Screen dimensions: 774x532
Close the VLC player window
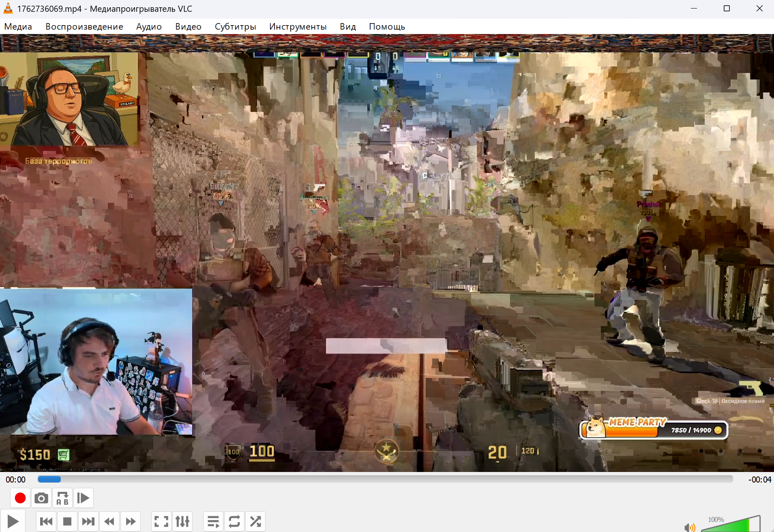click(x=759, y=9)
